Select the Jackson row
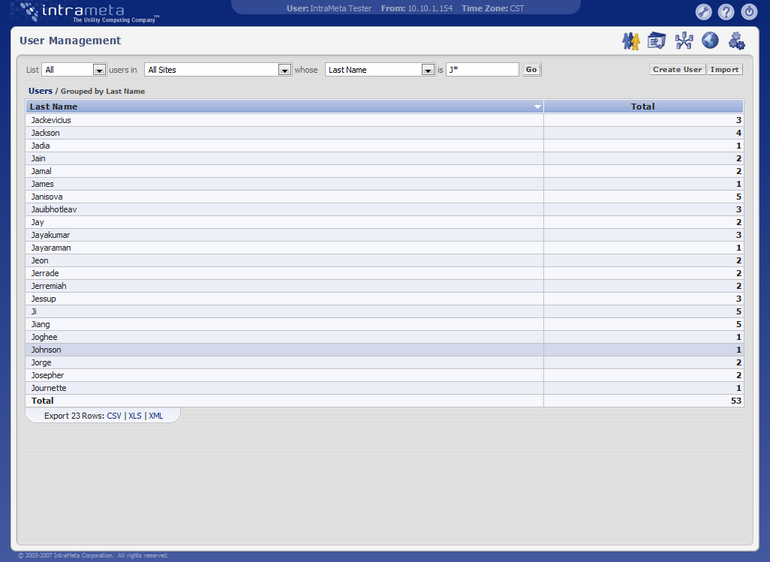The image size is (770, 562). (385, 133)
